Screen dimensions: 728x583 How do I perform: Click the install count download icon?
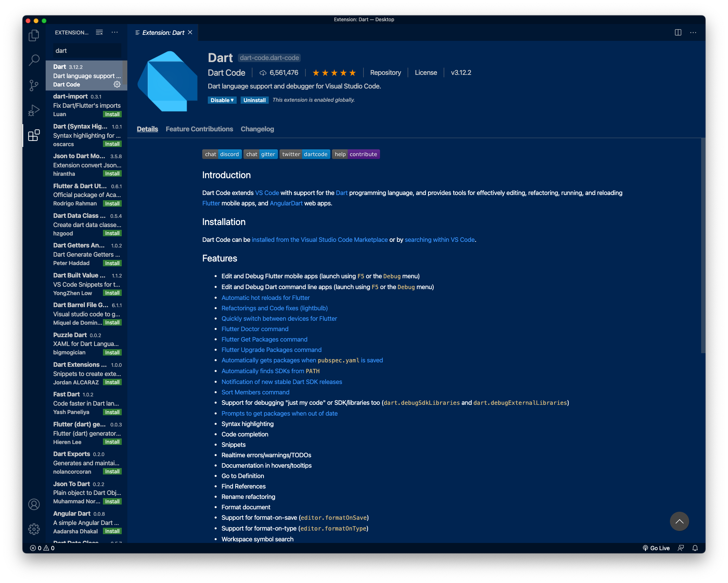[x=263, y=73]
